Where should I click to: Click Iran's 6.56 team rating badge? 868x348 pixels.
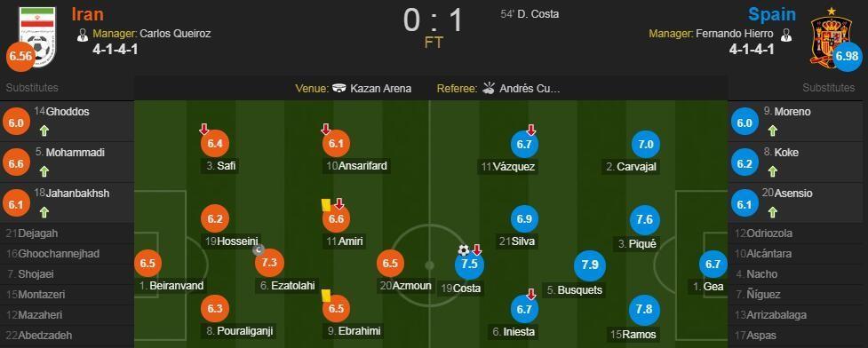[x=20, y=57]
